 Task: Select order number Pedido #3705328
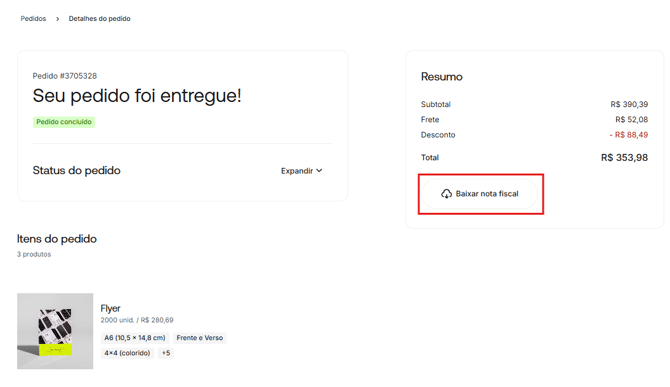tap(65, 76)
